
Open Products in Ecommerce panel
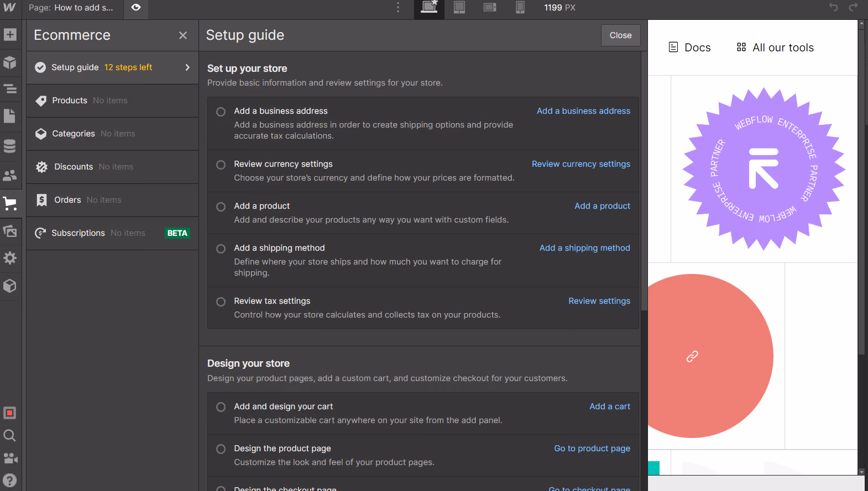point(113,101)
